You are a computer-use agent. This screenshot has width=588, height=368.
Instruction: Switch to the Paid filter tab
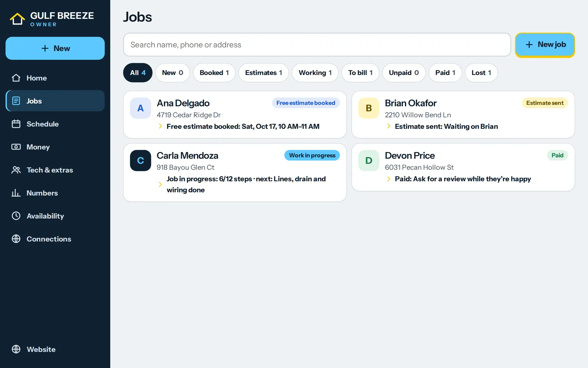point(445,73)
